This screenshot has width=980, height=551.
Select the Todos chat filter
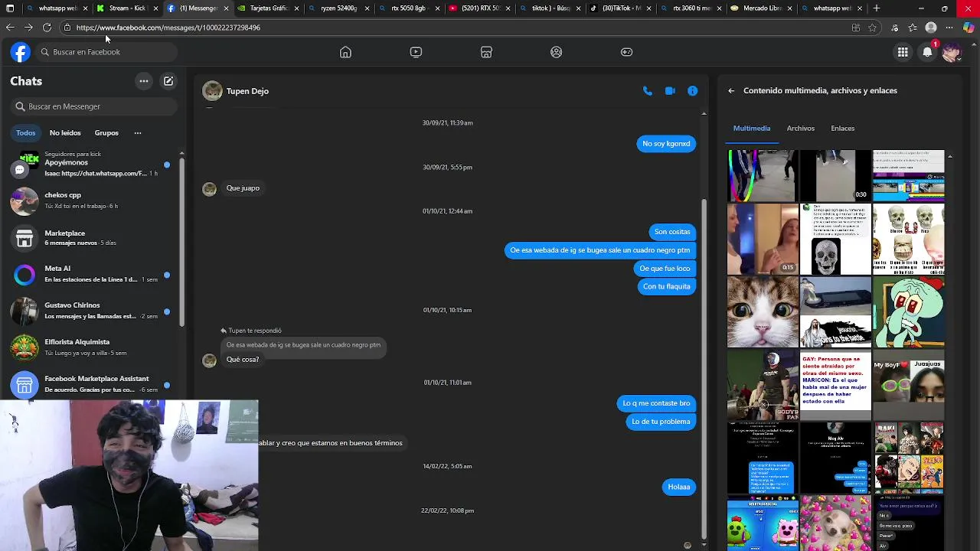point(26,133)
